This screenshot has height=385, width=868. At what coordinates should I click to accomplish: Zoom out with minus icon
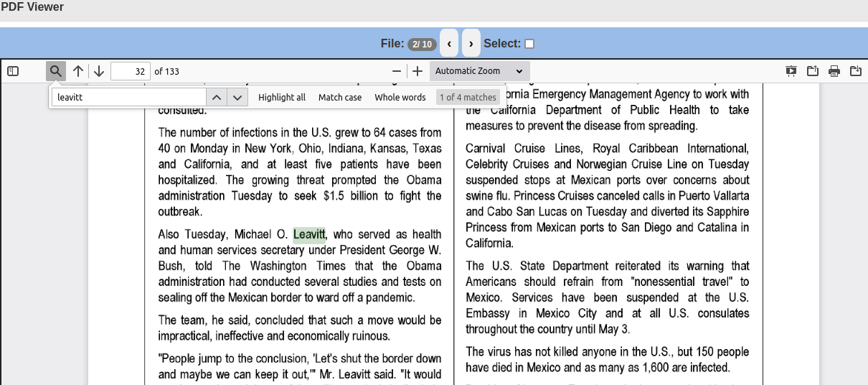(x=397, y=71)
